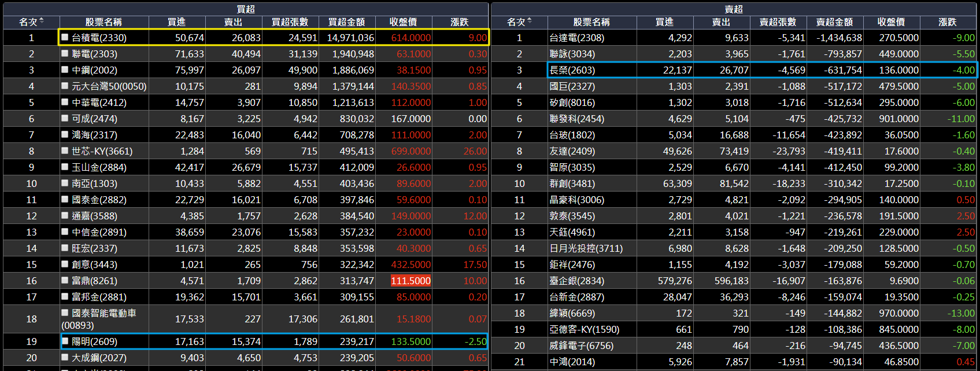The width and height of the screenshot is (980, 371).
Task: Select 台達電 sell amount -1,434,638
Action: click(x=839, y=38)
